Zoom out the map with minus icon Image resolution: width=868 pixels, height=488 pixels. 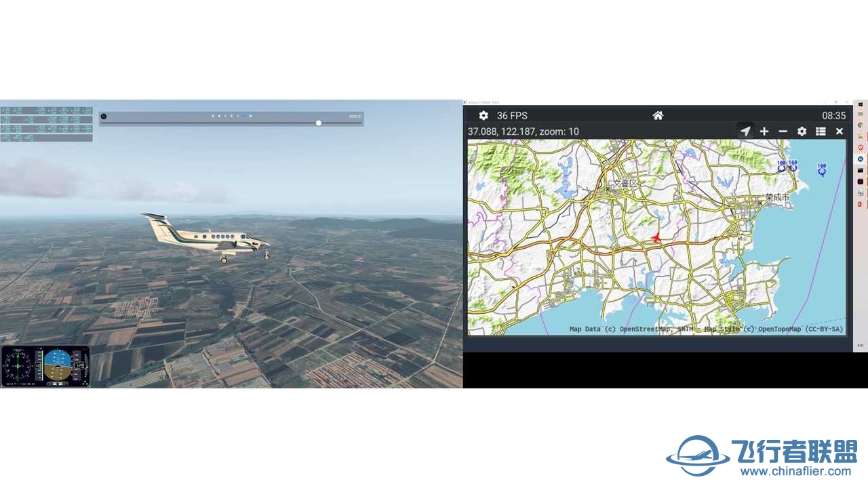coord(783,131)
